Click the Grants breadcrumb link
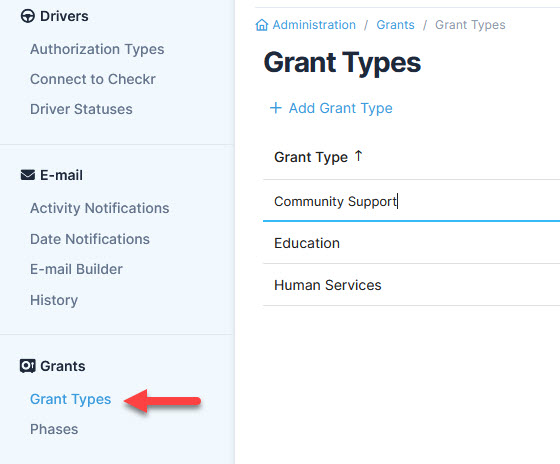 pos(395,25)
